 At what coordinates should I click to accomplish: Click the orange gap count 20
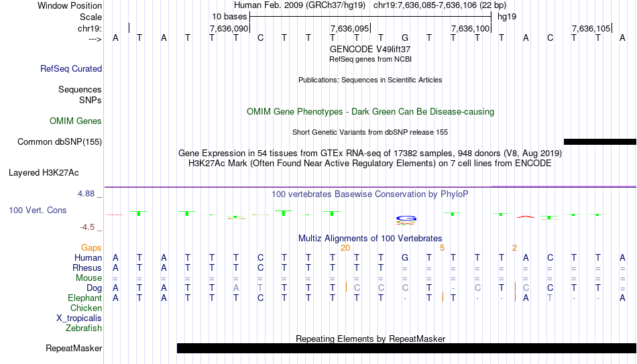pos(345,248)
